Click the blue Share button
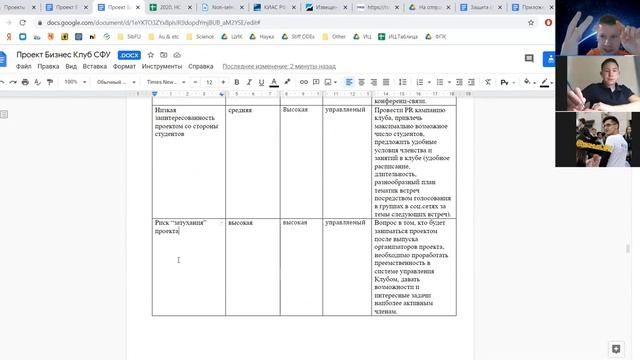The height and width of the screenshot is (360, 640). point(549,59)
